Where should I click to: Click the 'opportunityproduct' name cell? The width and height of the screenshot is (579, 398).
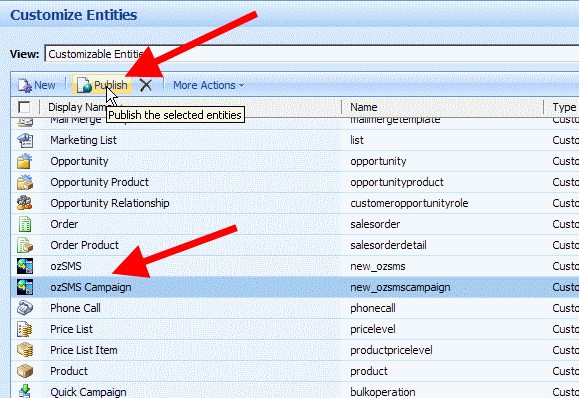pos(397,182)
